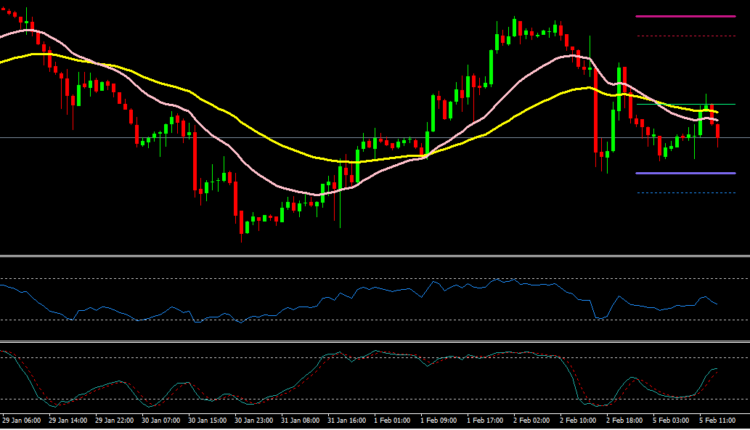Viewport: 750px width, 430px height.
Task: Click the last red candlestick on the chart
Action: coord(718,131)
